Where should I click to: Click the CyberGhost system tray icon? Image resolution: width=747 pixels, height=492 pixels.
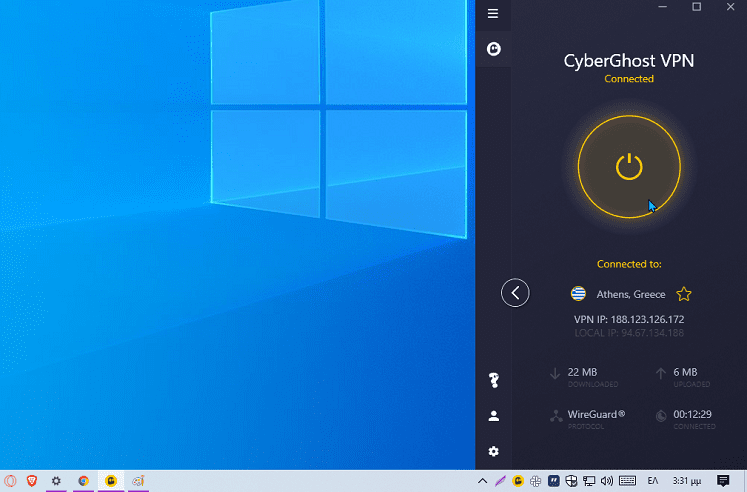point(518,481)
